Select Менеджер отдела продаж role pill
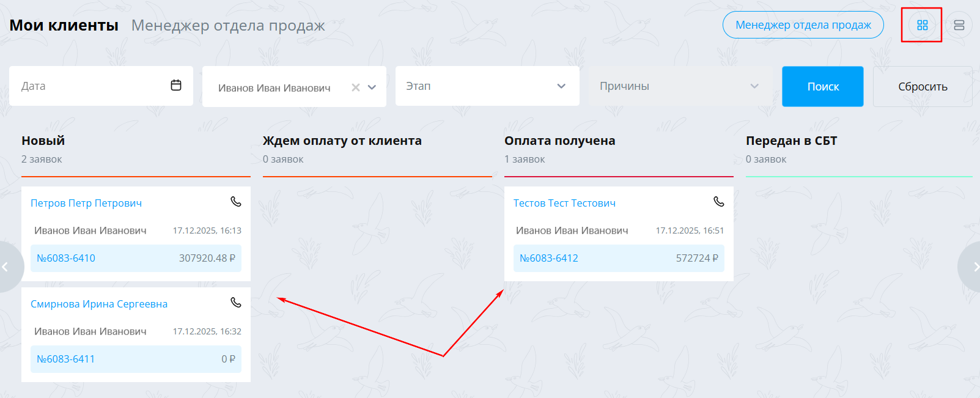 803,25
